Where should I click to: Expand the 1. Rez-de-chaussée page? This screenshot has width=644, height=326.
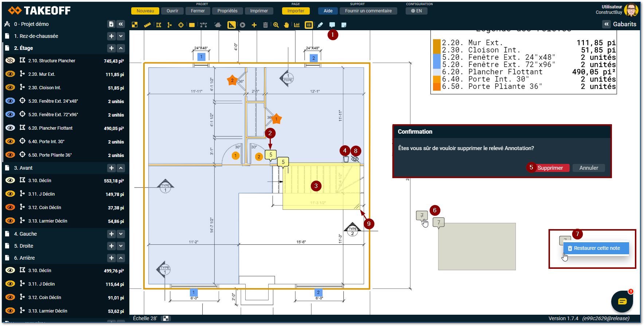tap(121, 36)
